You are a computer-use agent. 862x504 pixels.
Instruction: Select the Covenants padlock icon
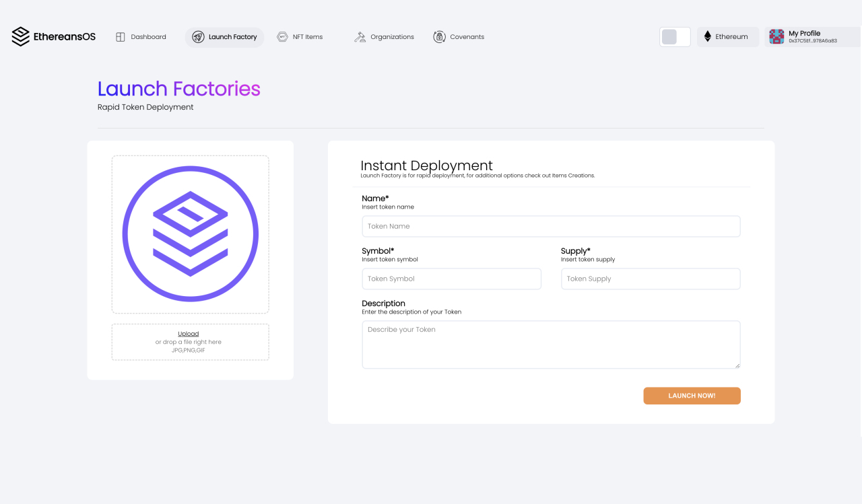pyautogui.click(x=439, y=36)
